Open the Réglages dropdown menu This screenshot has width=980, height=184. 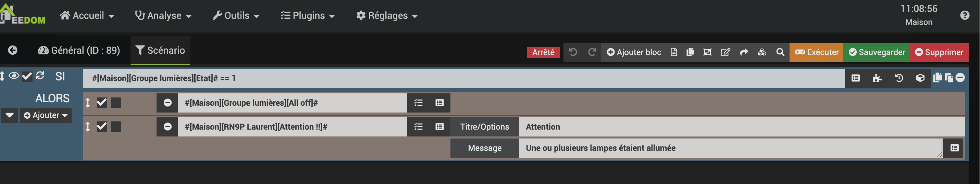387,16
